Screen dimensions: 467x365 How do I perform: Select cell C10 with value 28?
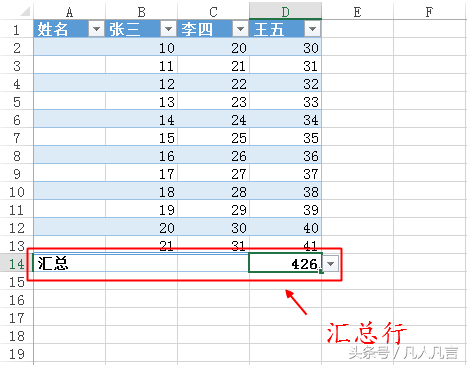coord(213,192)
